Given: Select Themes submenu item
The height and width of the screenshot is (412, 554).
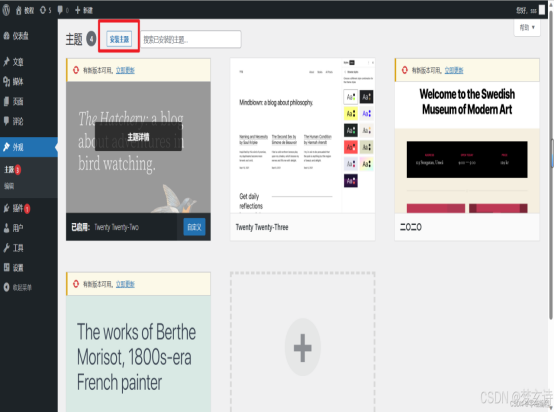Looking at the screenshot, I should pos(12,170).
